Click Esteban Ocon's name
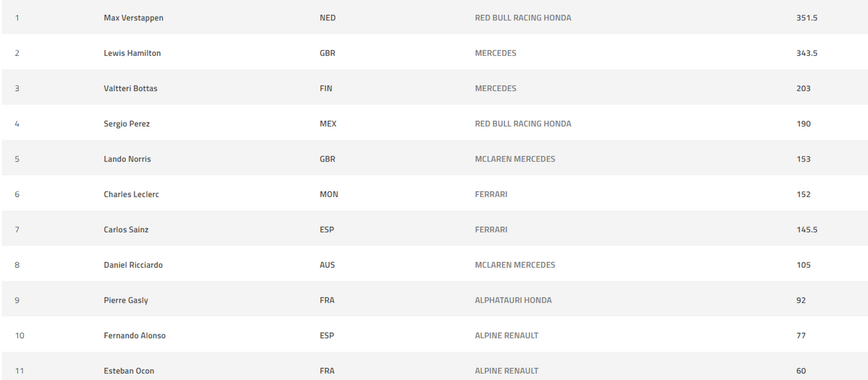Image resolution: width=868 pixels, height=380 pixels. [x=129, y=371]
